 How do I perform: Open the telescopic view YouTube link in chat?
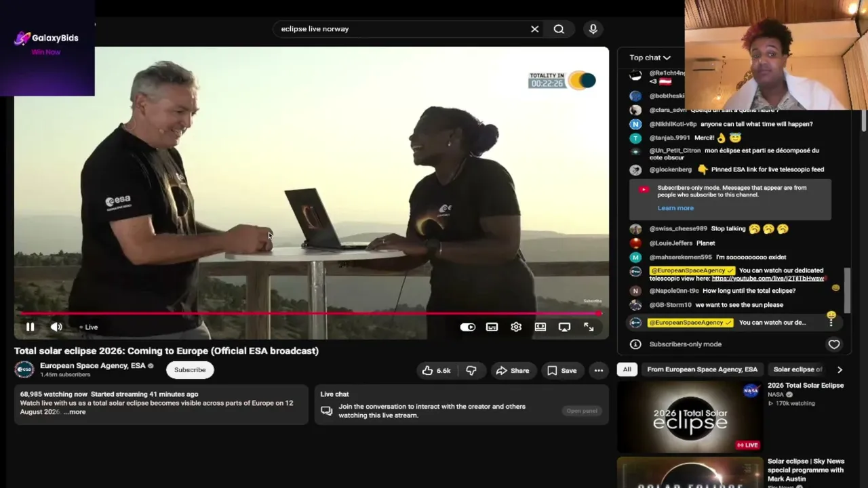(768, 279)
